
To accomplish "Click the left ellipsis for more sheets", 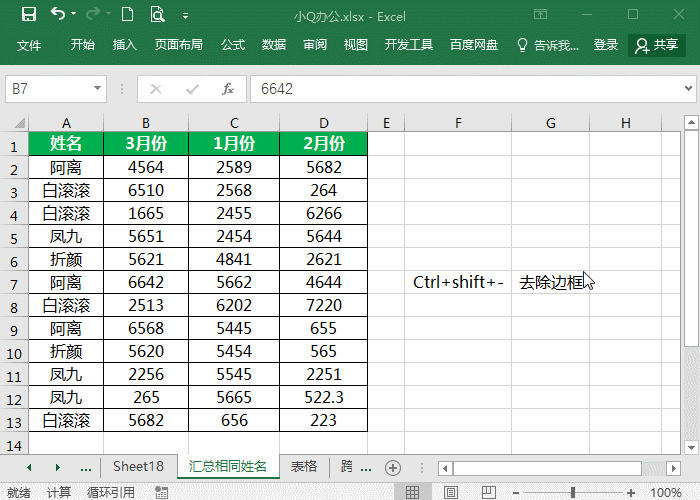I will (x=86, y=467).
